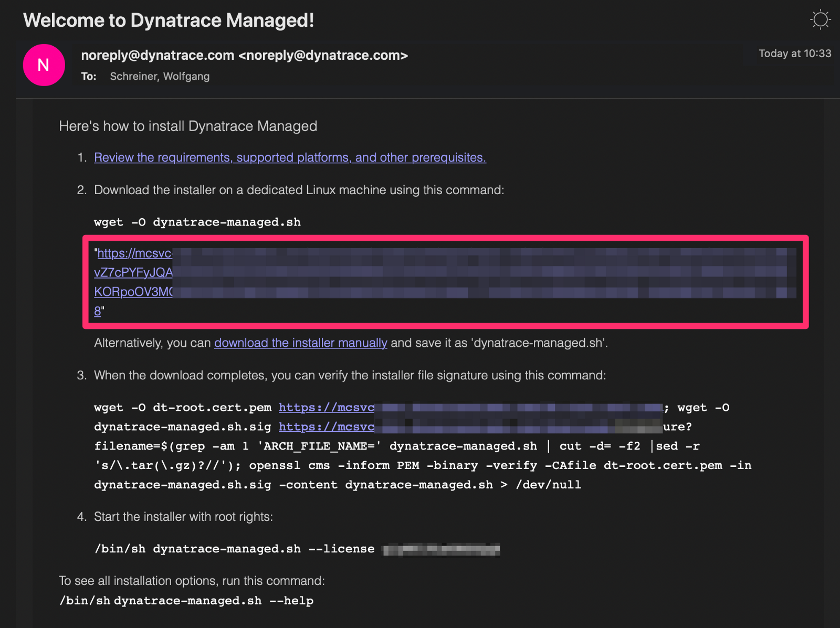Click the heading 'Here's how to install Dynatrace Managed'
Viewport: 840px width, 628px height.
[x=188, y=126]
